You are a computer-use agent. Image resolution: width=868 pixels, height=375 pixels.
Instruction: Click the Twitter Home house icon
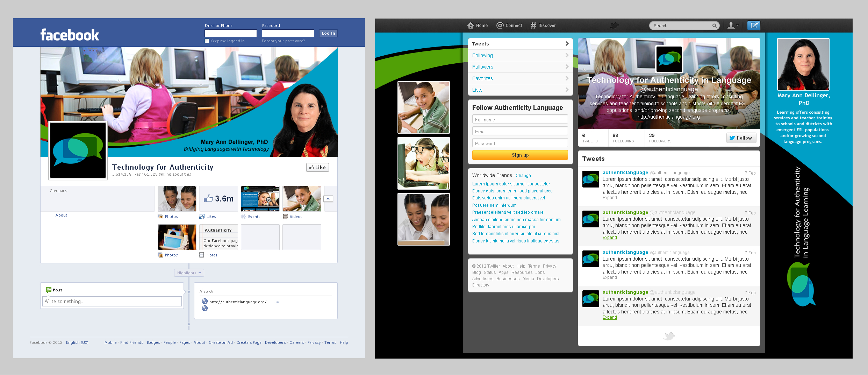pyautogui.click(x=471, y=26)
